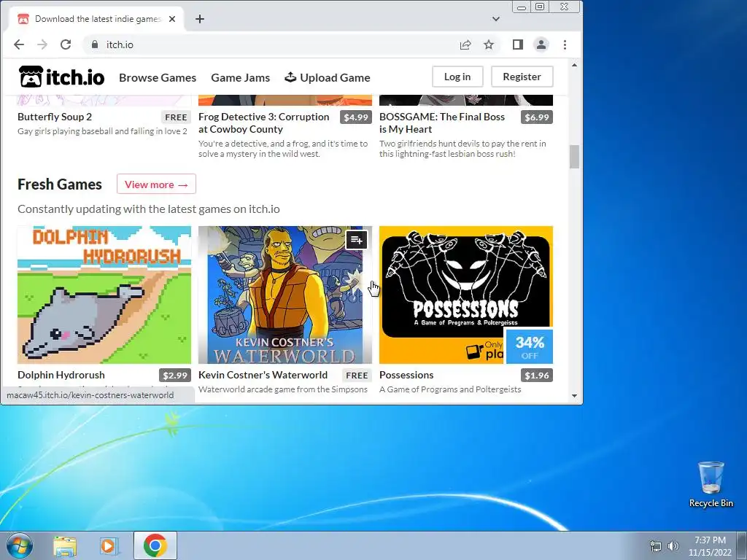Viewport: 747px width, 560px height.
Task: Add Waterworld to collection icon
Action: (356, 240)
